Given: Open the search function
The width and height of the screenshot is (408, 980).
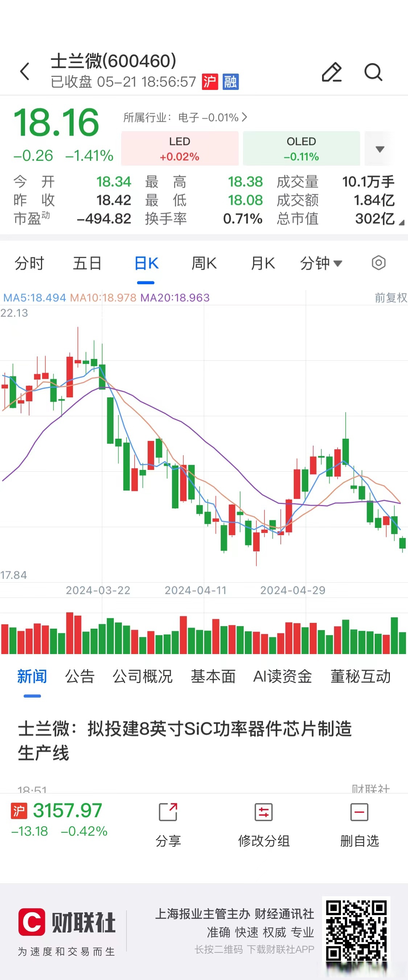Looking at the screenshot, I should [x=373, y=72].
